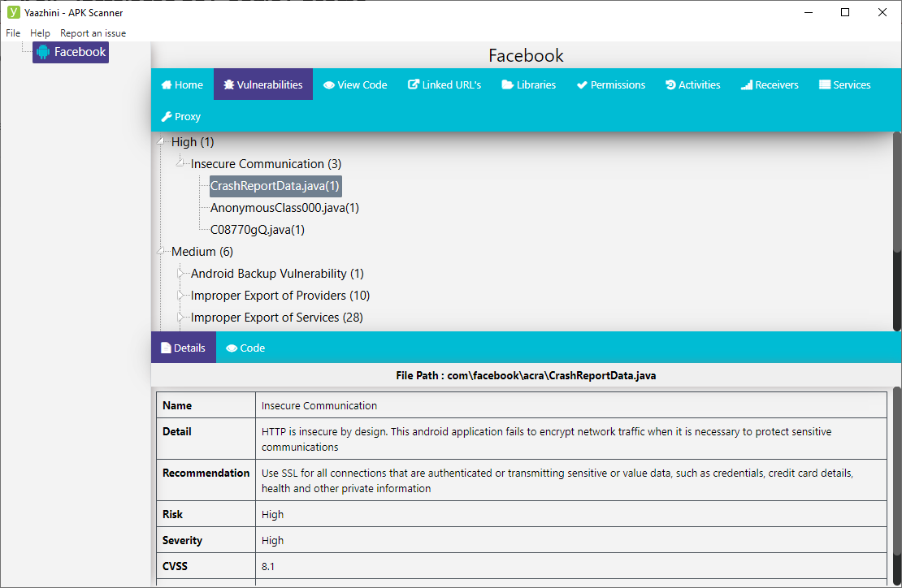Select AnonymousClass000.java(1) file entry
The image size is (902, 588).
[x=284, y=208]
